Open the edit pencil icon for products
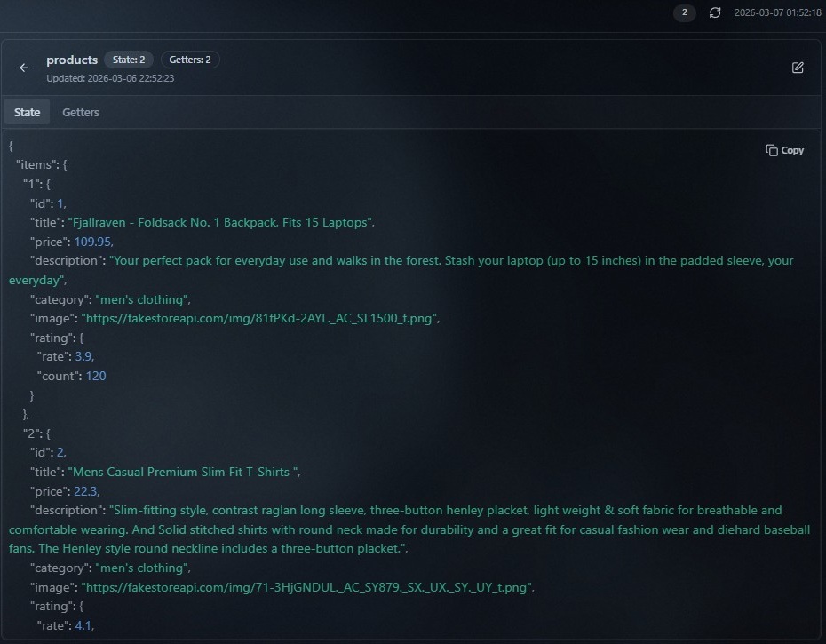The width and height of the screenshot is (826, 644). (x=798, y=68)
